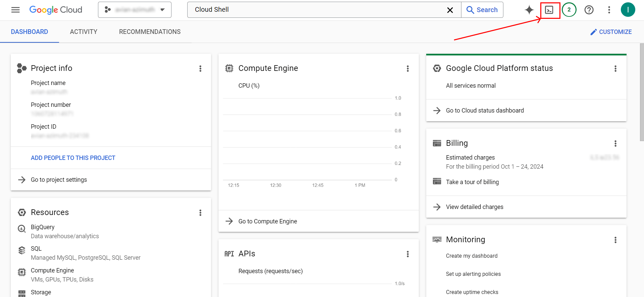Click the Search button
Screen dimensions: 644x297
tap(482, 10)
